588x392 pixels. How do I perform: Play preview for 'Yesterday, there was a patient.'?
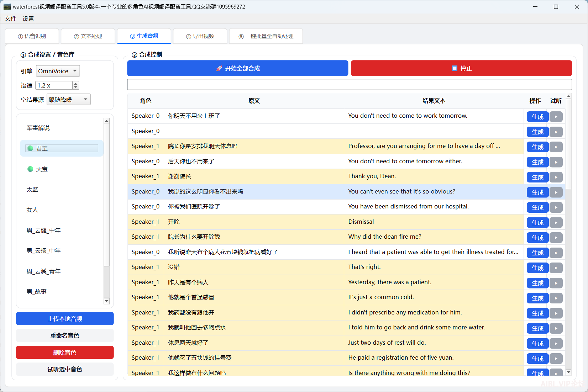click(556, 283)
